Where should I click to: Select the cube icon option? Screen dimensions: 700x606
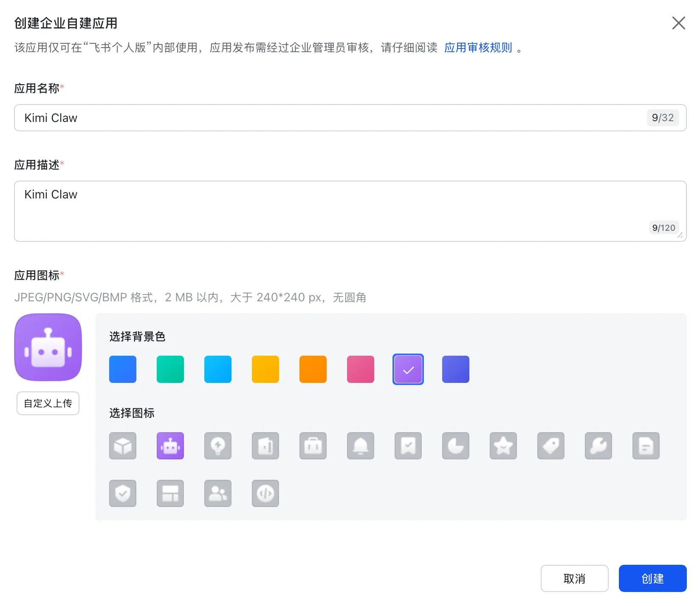[x=123, y=446]
